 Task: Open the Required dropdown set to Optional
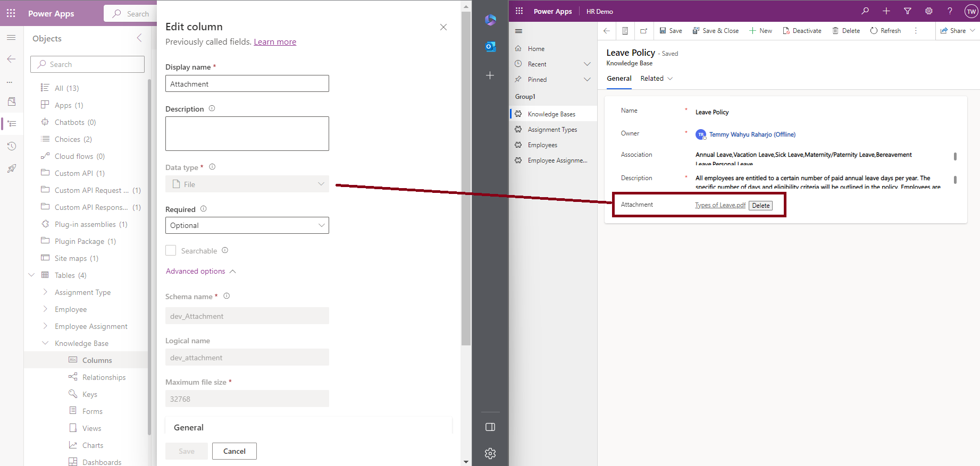coord(247,225)
